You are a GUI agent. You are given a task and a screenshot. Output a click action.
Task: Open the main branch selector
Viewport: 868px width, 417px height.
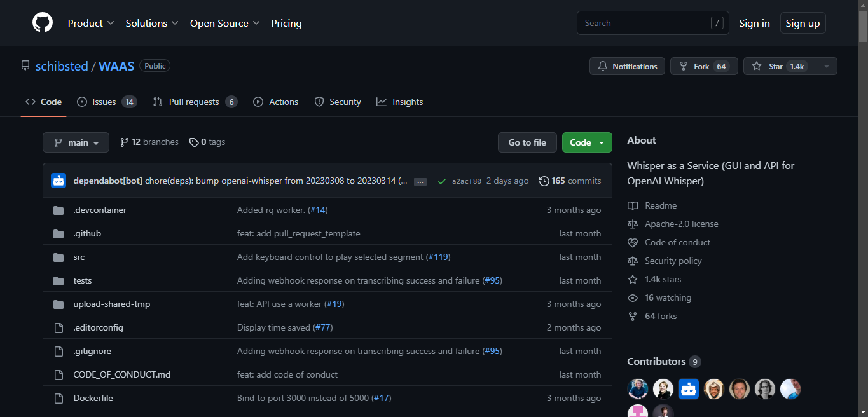pos(76,142)
